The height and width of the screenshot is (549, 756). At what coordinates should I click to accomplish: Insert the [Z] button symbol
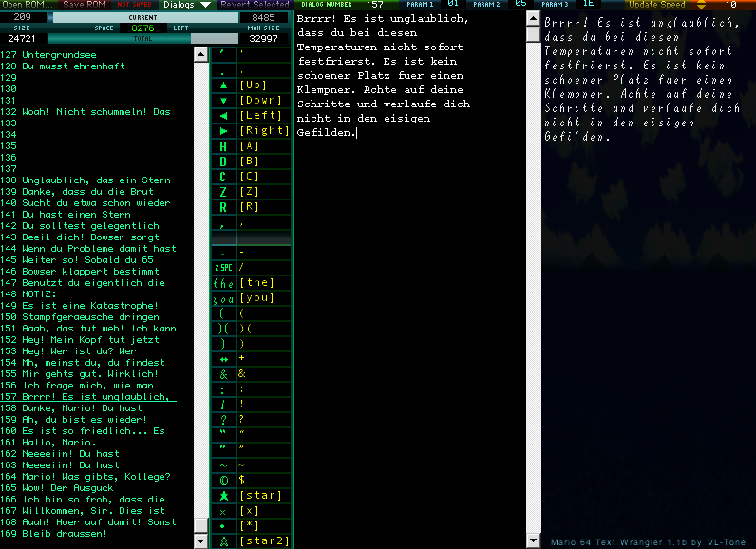point(223,192)
